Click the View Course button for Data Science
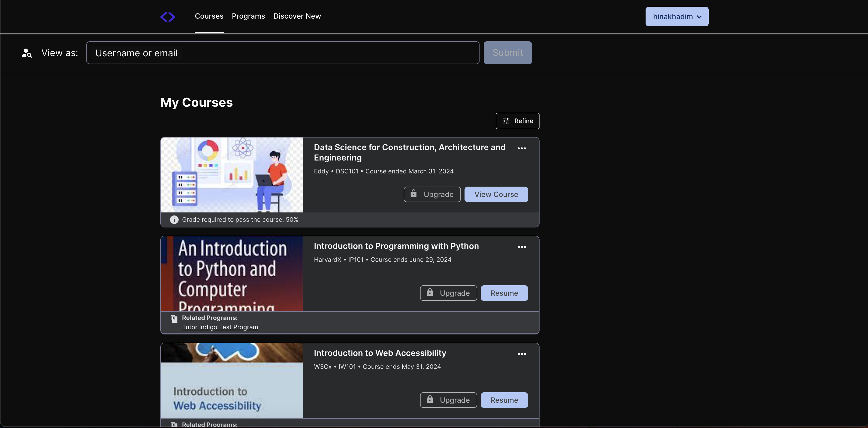The image size is (868, 428). (496, 194)
